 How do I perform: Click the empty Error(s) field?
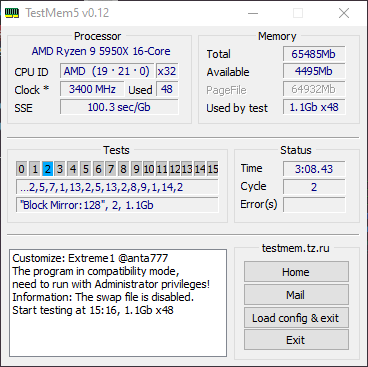[314, 205]
